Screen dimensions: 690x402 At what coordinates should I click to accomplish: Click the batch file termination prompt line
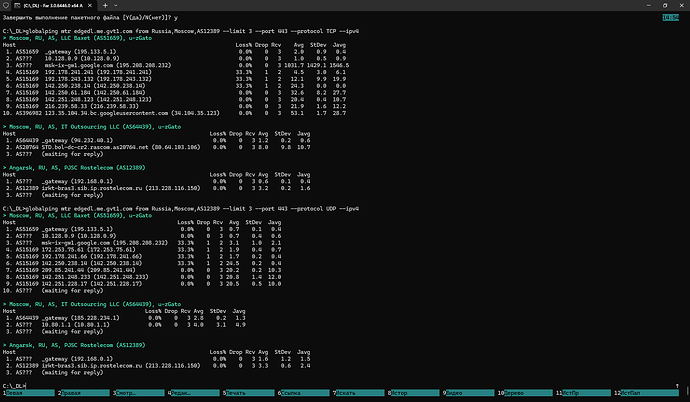(90, 18)
